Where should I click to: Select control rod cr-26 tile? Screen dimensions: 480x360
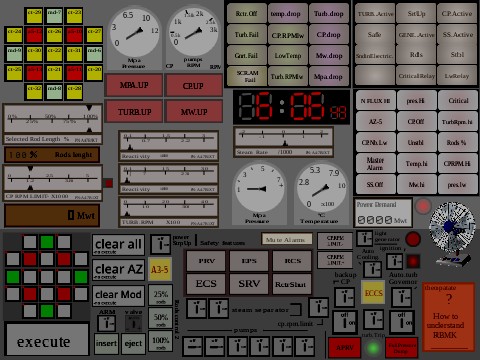point(54,35)
